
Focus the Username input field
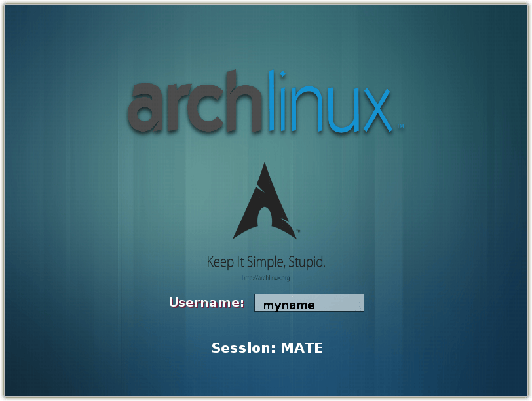point(309,303)
